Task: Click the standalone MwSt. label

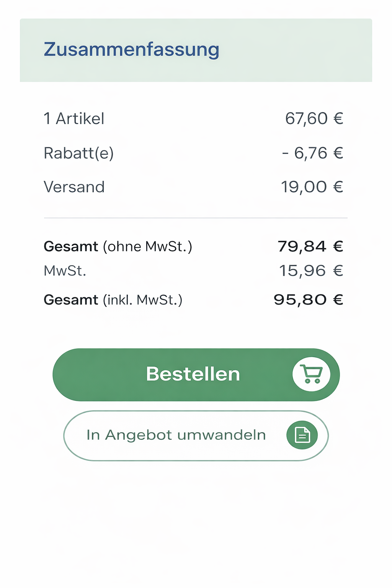Action: (65, 271)
